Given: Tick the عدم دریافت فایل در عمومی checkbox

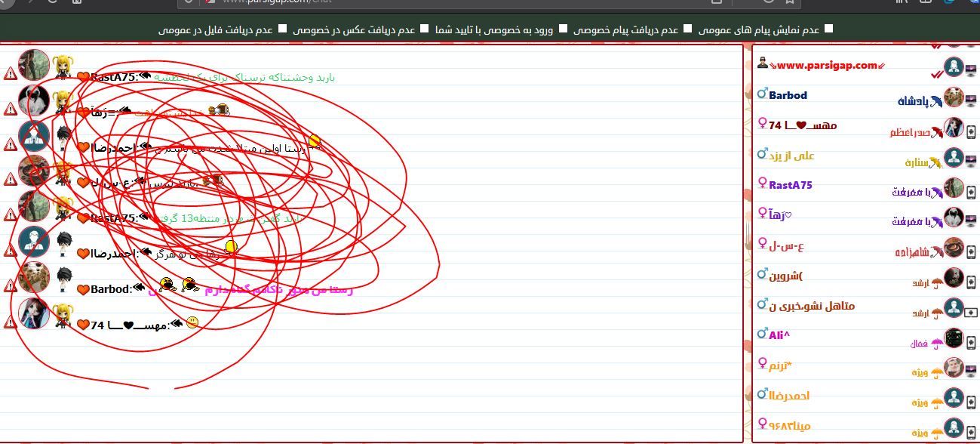Looking at the screenshot, I should click(283, 29).
